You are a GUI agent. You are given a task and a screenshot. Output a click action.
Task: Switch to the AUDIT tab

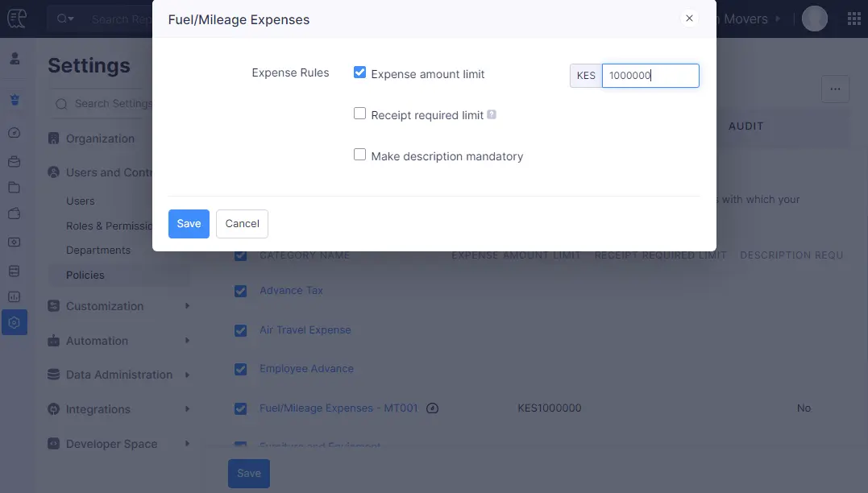pos(745,126)
